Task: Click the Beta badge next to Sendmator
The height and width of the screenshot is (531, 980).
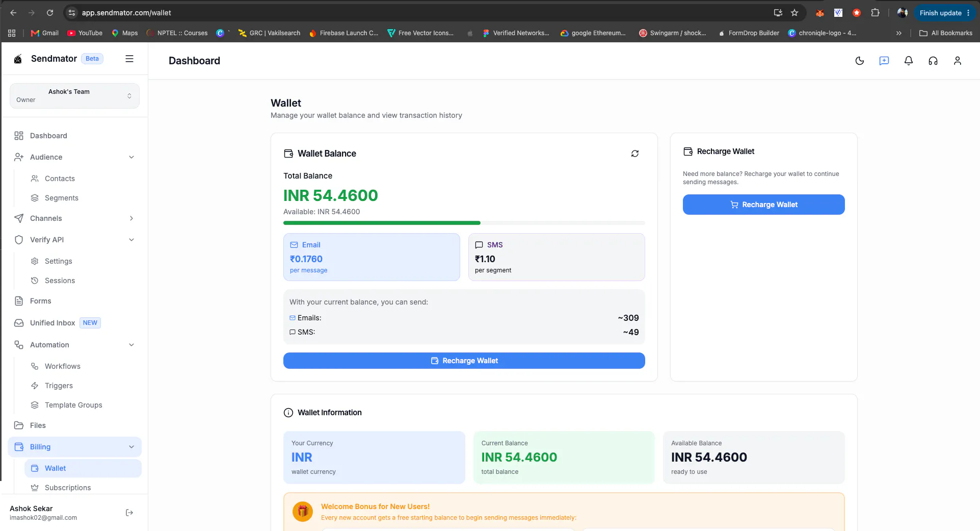Action: click(x=92, y=59)
